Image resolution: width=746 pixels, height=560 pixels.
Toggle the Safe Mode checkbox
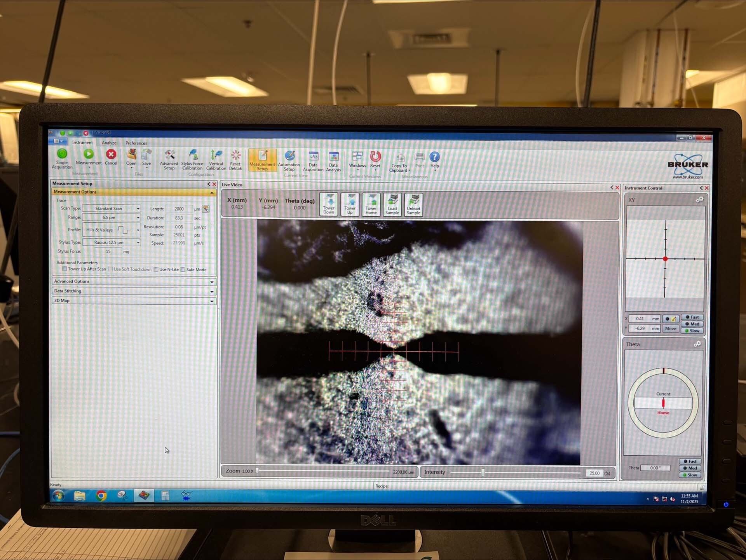point(183,269)
